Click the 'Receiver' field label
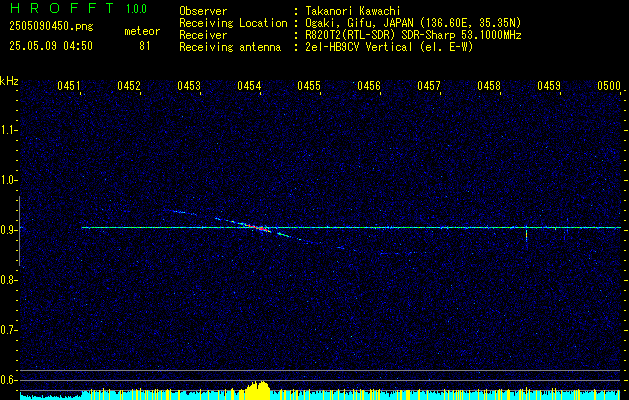The height and width of the screenshot is (400, 629). coord(203,35)
